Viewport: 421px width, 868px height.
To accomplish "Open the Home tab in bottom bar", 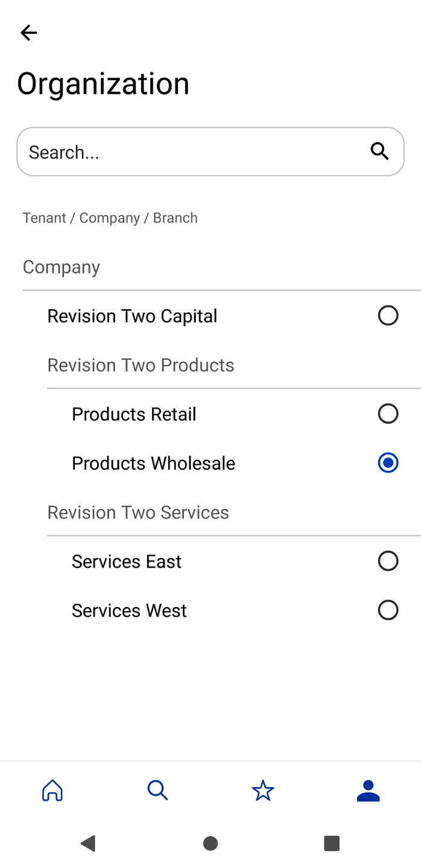I will coord(52,790).
